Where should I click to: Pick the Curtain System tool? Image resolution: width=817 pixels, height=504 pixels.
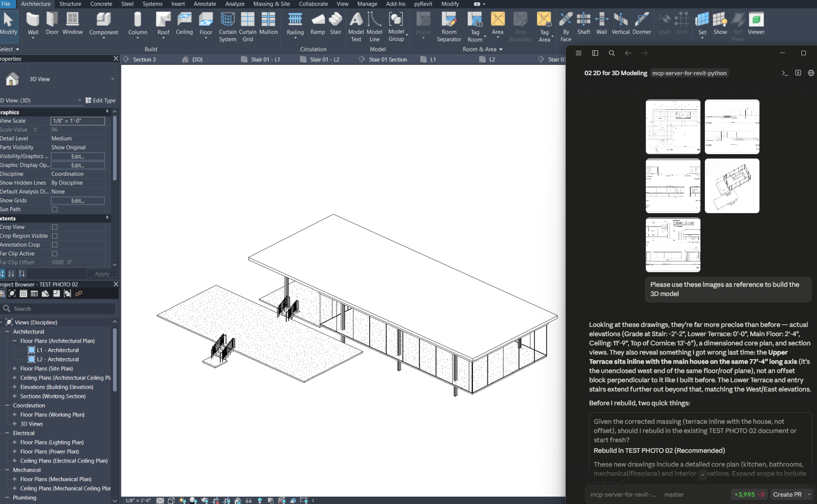[227, 27]
